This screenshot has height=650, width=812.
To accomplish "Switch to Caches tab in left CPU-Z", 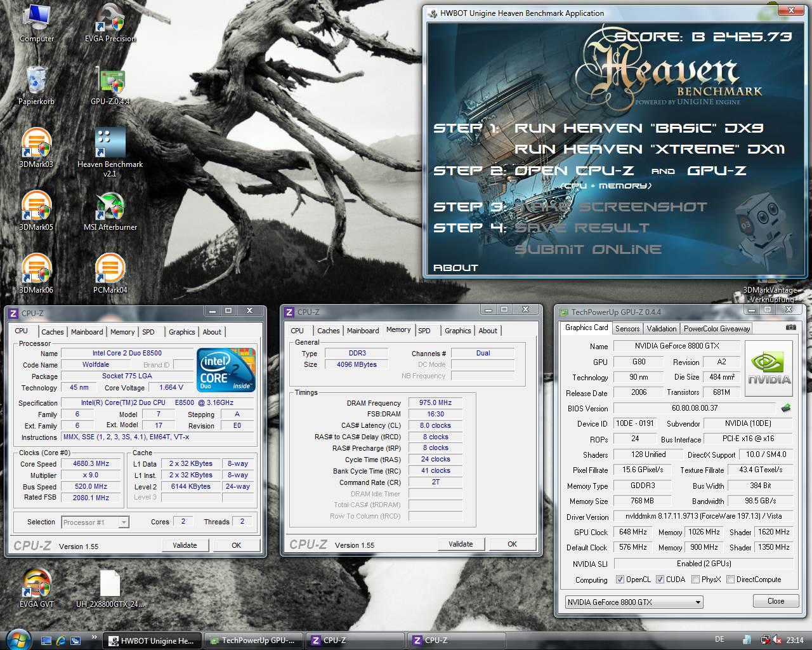I will tap(53, 332).
